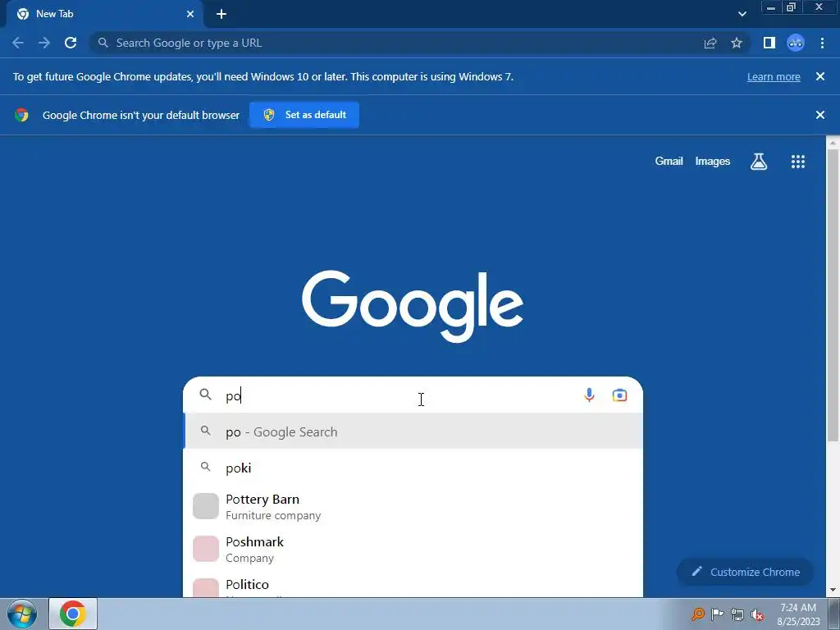Open Search Labs flask icon
The width and height of the screenshot is (840, 630).
pyautogui.click(x=759, y=162)
